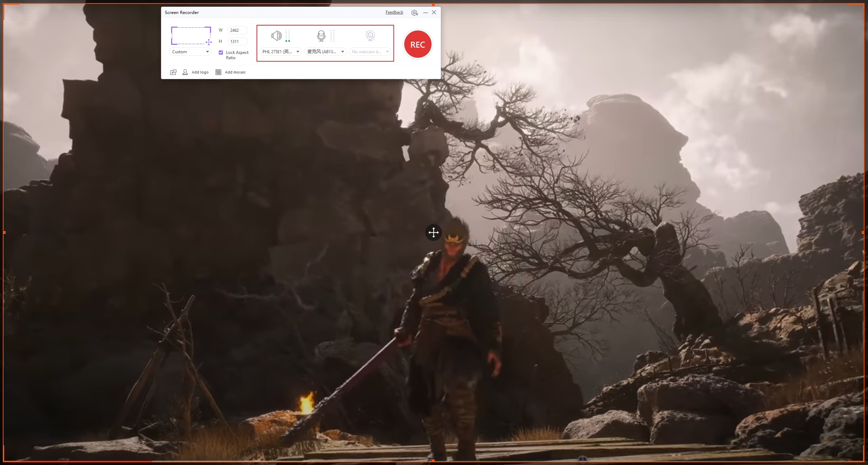The image size is (868, 465).
Task: Click the W width input field
Action: (234, 30)
